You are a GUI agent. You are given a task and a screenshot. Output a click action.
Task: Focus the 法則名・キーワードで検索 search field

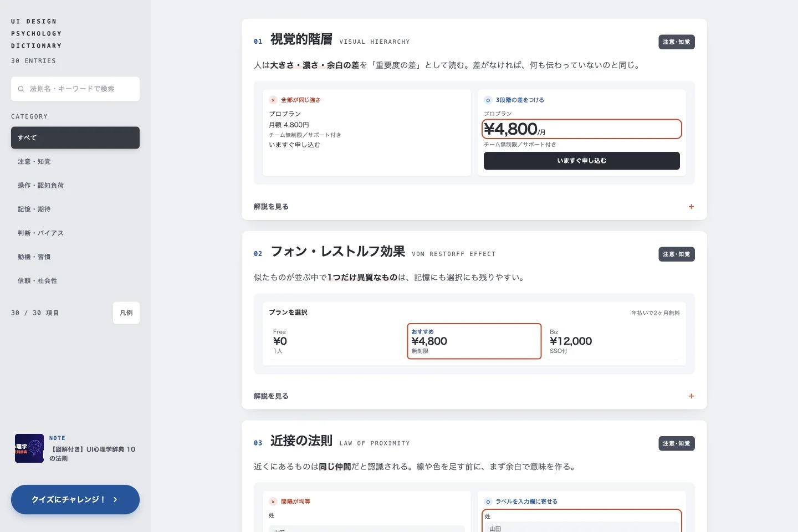coord(75,89)
